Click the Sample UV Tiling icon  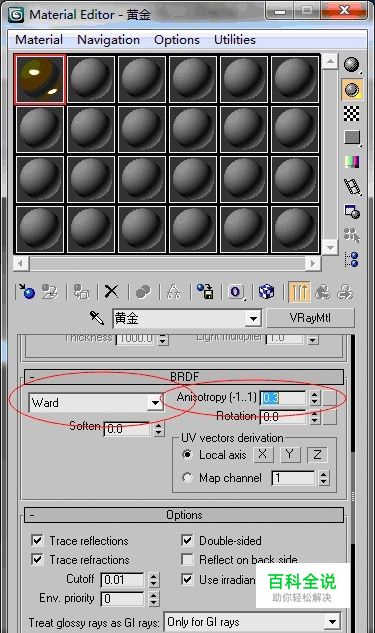click(352, 138)
